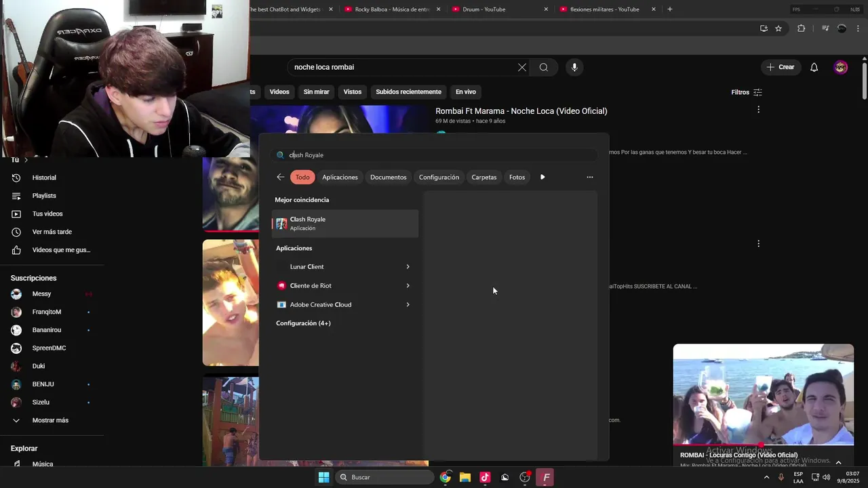Expand Lunar Client result details arrow

click(x=408, y=266)
